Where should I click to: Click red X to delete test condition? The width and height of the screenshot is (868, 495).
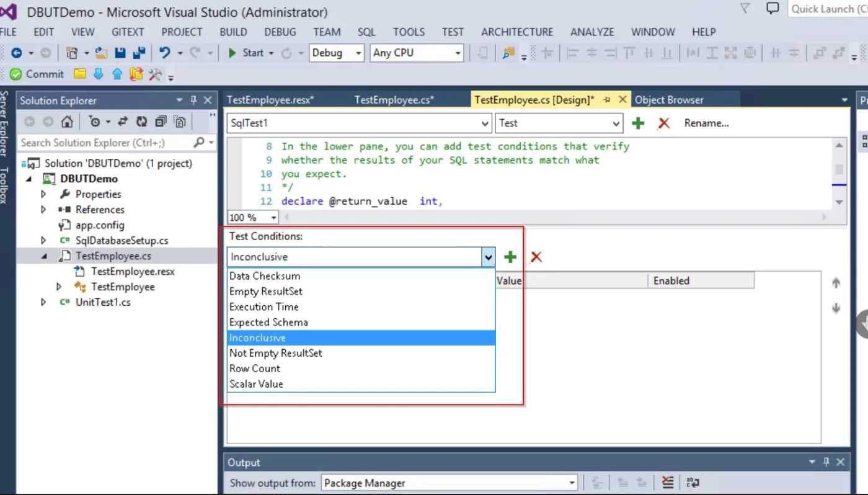point(536,257)
